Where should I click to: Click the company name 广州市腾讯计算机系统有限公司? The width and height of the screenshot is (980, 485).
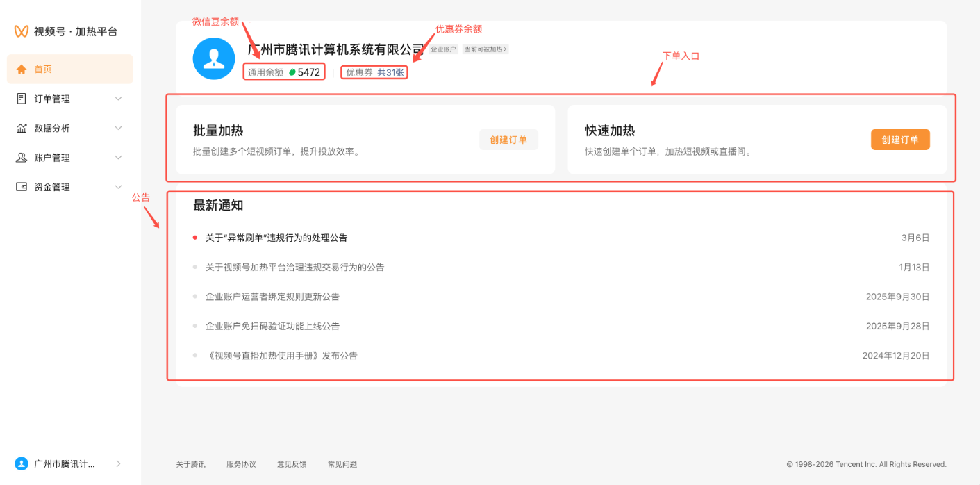[x=336, y=49]
